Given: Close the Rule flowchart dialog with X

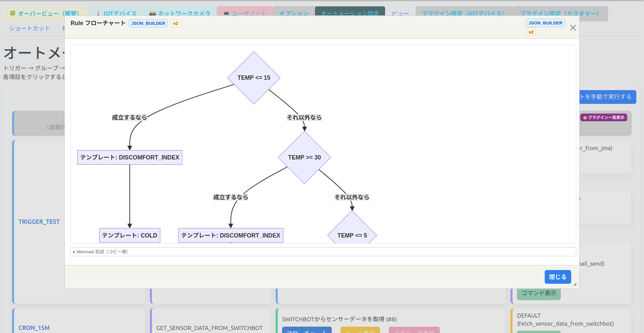Looking at the screenshot, I should tap(573, 28).
